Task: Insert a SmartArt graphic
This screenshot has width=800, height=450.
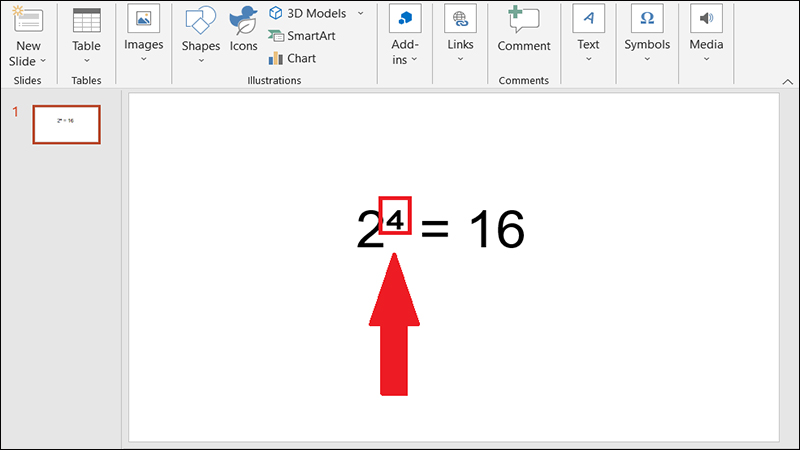Action: (302, 36)
